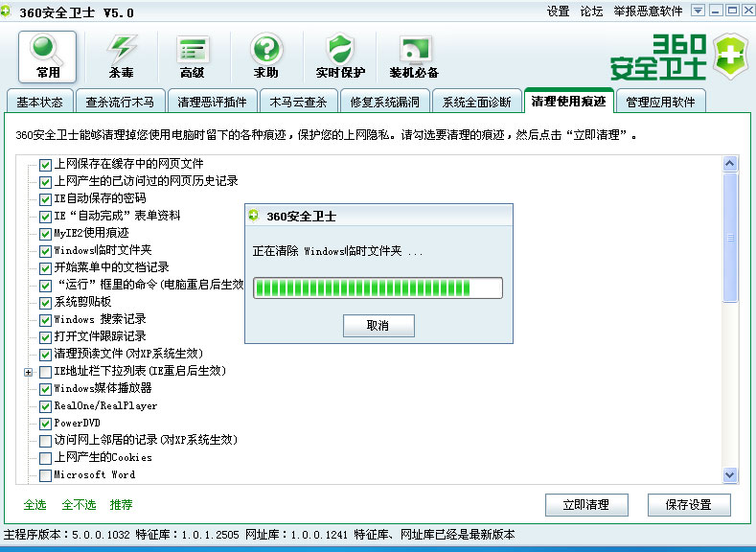This screenshot has height=552, width=756.
Task: Switch to the 修复系统漏洞 tab
Action: pos(385,102)
